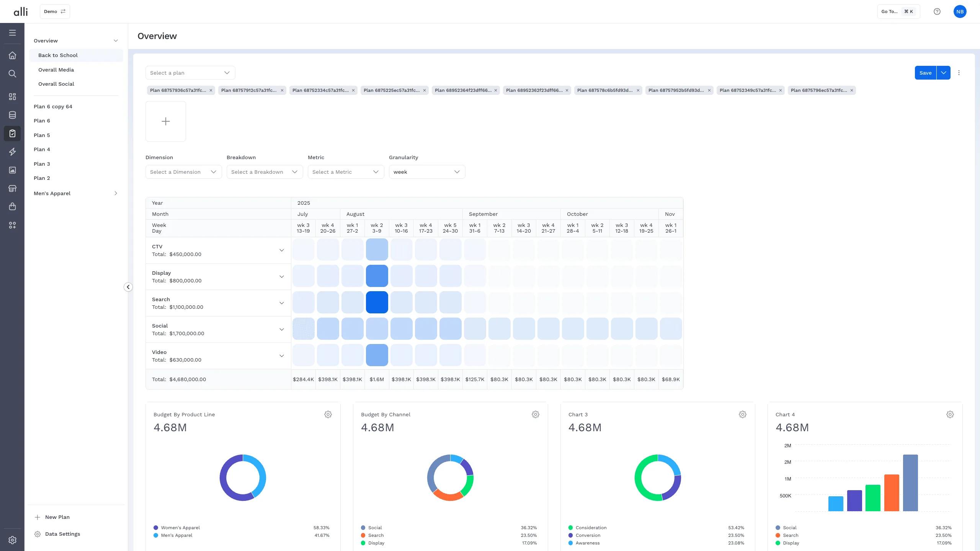
Task: Expand the CTV row
Action: pos(282,250)
